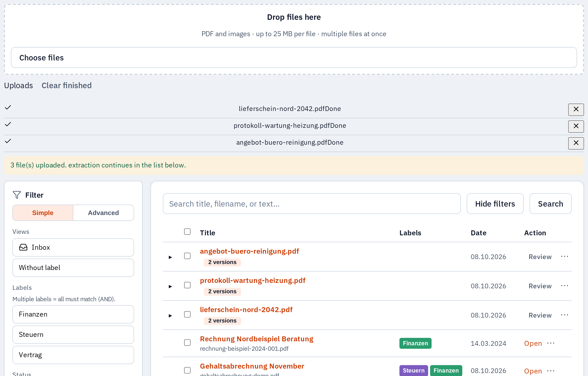Expand versions of angebot-buero-reinigung.pdf

coord(170,257)
